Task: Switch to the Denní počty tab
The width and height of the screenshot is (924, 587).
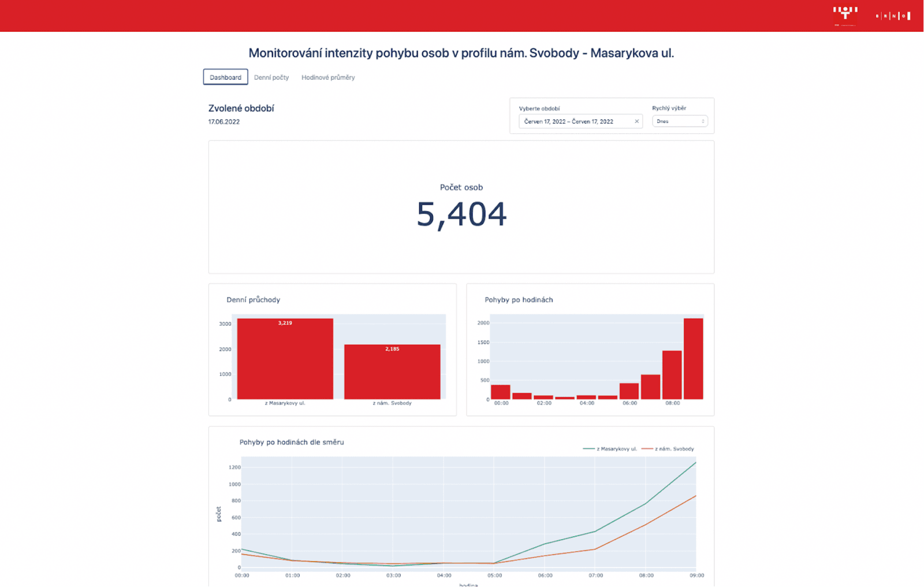Action: (x=271, y=77)
